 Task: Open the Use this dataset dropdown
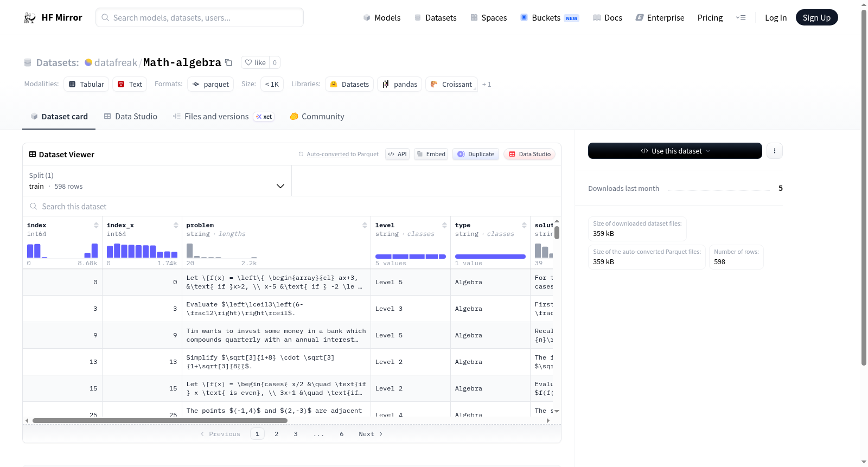click(675, 151)
